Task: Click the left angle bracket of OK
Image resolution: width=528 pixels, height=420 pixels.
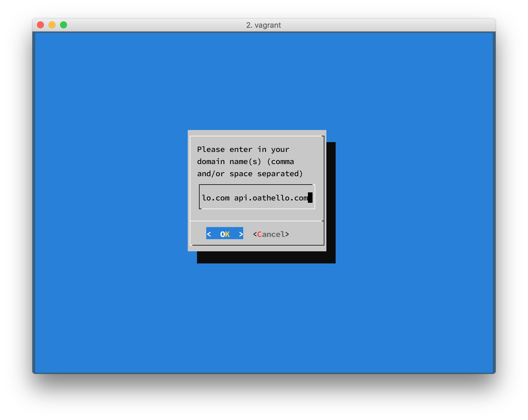Action: [209, 234]
